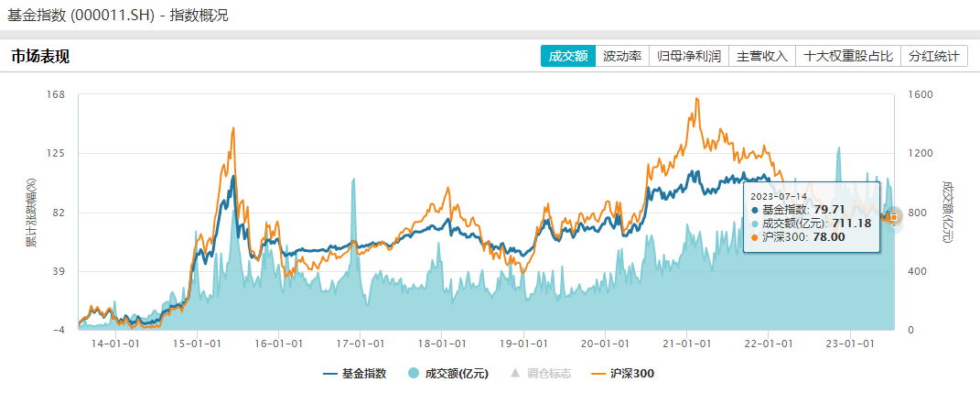Viewport: 980px width, 393px height.
Task: Click the 2023-07-14 date in tooltip
Action: (x=777, y=195)
